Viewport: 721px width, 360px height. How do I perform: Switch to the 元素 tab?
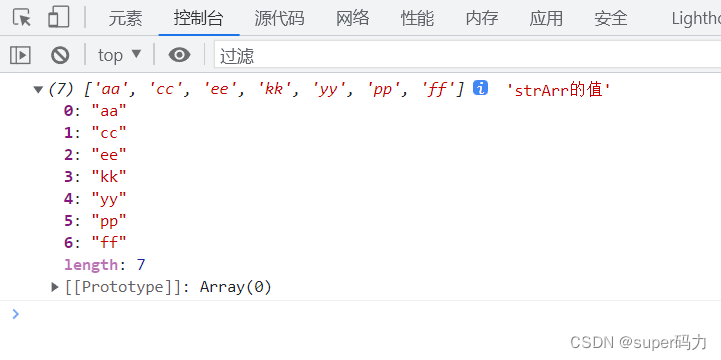point(126,18)
